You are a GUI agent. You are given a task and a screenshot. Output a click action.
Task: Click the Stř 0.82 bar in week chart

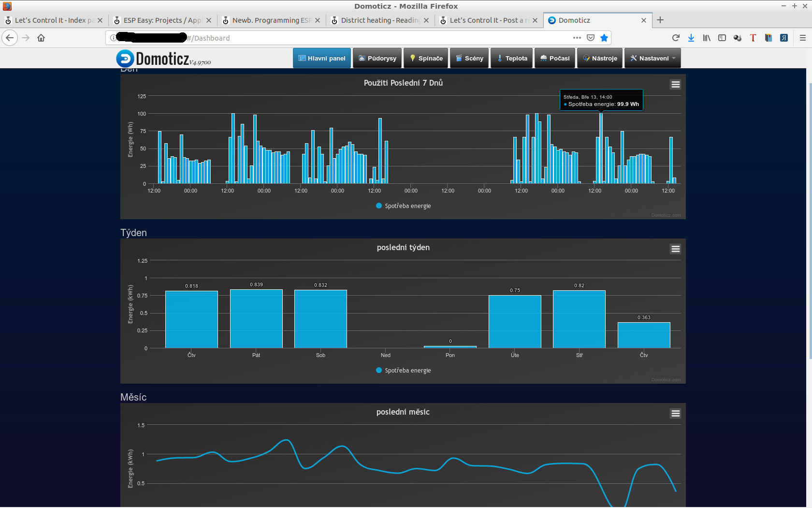(579, 319)
